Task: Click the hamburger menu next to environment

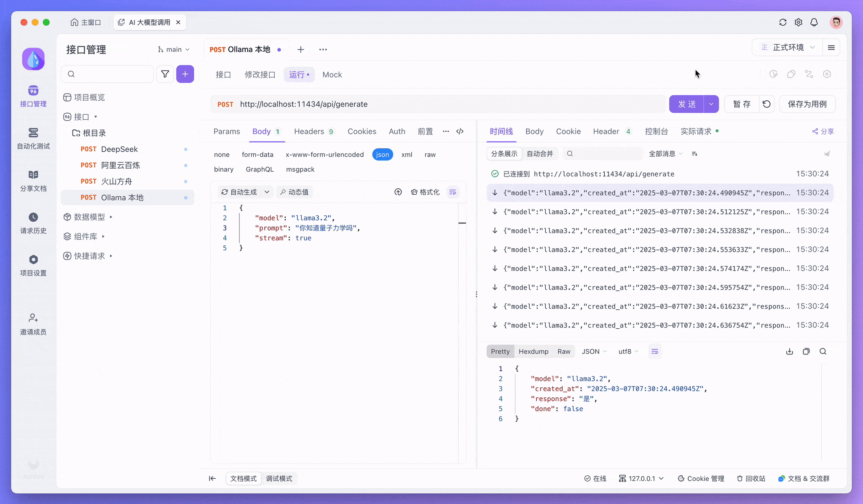Action: [831, 48]
